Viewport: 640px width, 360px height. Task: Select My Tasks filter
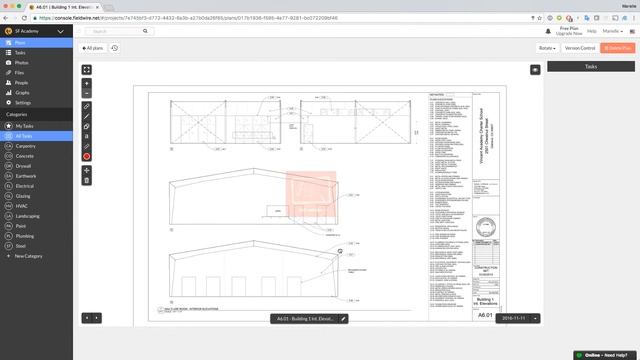click(36, 126)
